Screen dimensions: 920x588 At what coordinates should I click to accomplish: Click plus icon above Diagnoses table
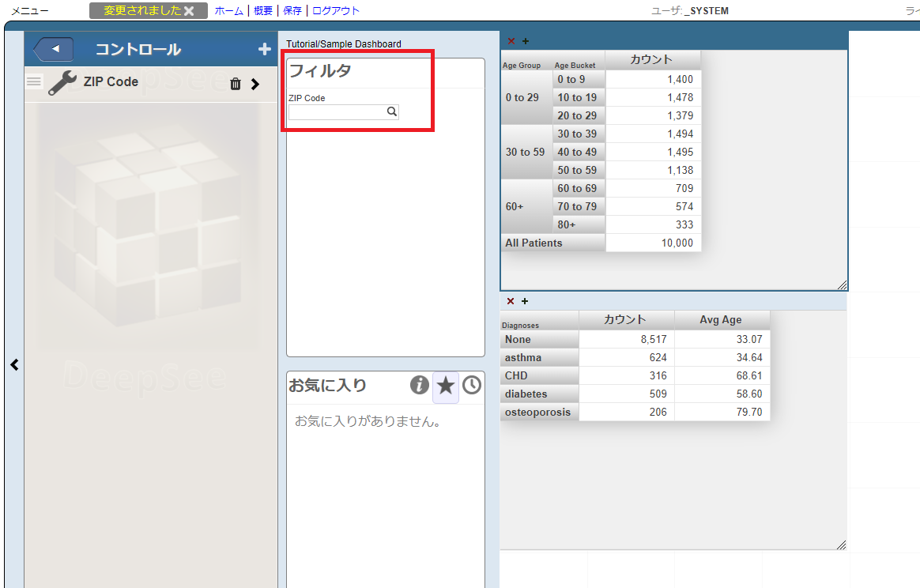pos(525,301)
